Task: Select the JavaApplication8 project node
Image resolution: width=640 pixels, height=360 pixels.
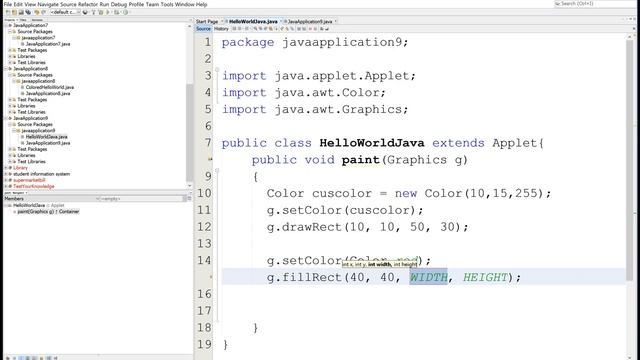Action: click(x=31, y=69)
